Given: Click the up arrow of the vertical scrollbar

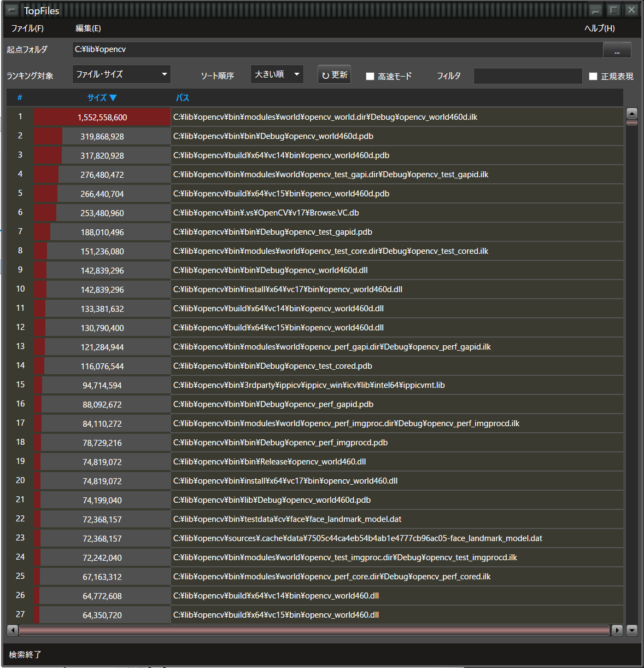Looking at the screenshot, I should 632,114.
